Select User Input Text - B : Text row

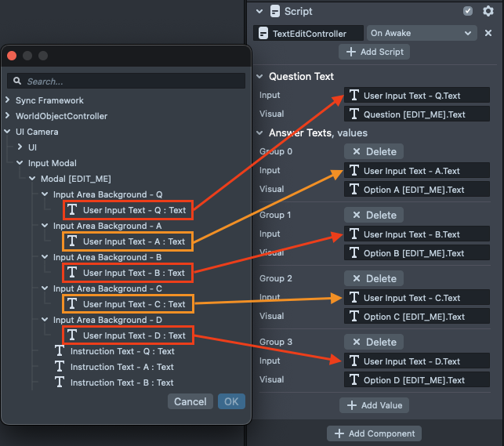coord(128,273)
